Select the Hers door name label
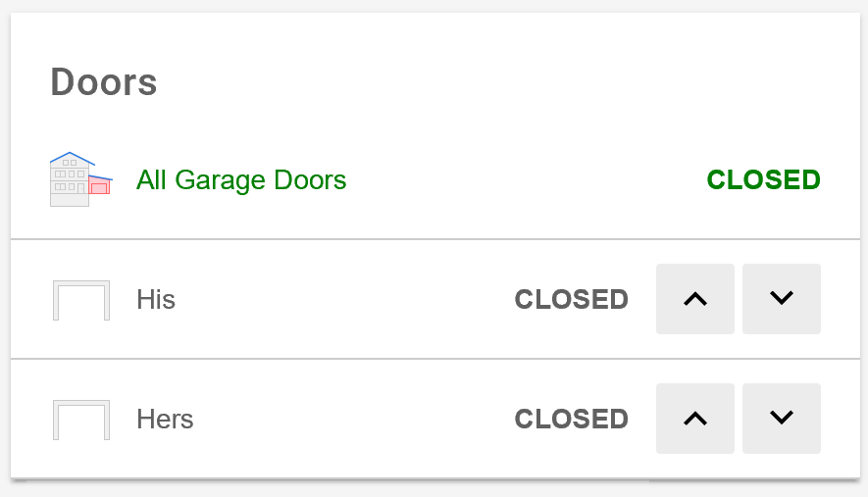Viewport: 868px width, 497px height. click(x=165, y=420)
